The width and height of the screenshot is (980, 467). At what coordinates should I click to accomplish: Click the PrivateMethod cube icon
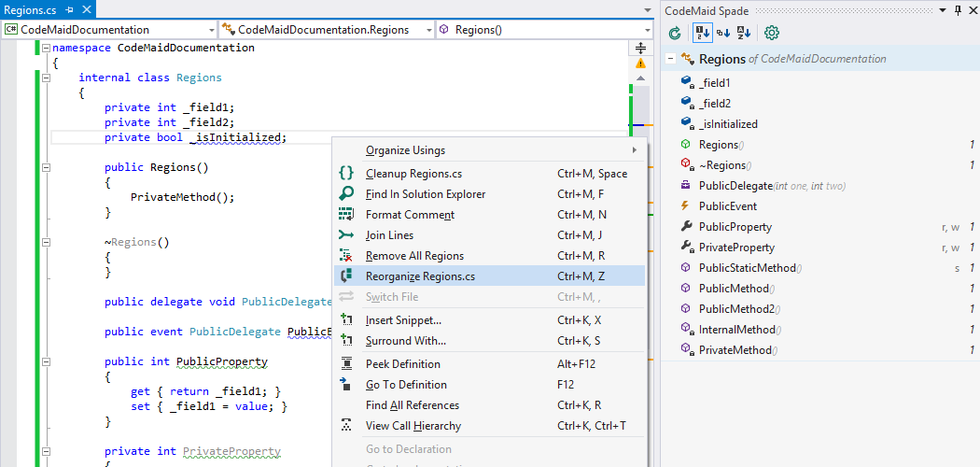pyautogui.click(x=687, y=350)
